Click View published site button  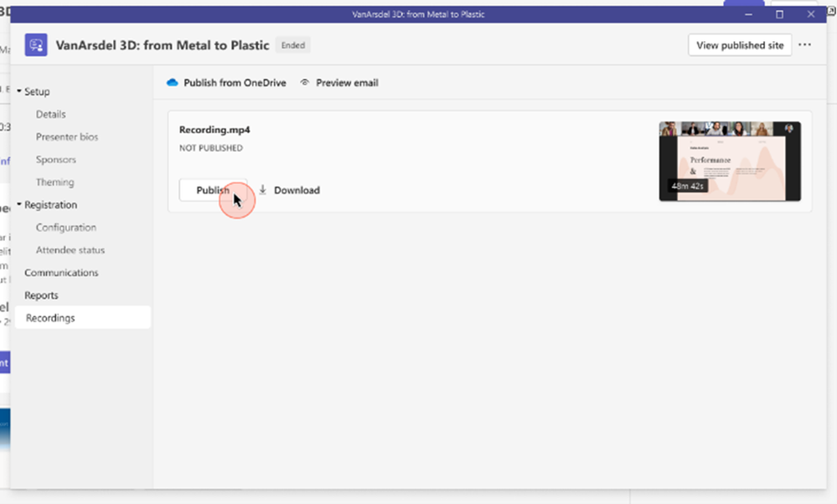(740, 45)
